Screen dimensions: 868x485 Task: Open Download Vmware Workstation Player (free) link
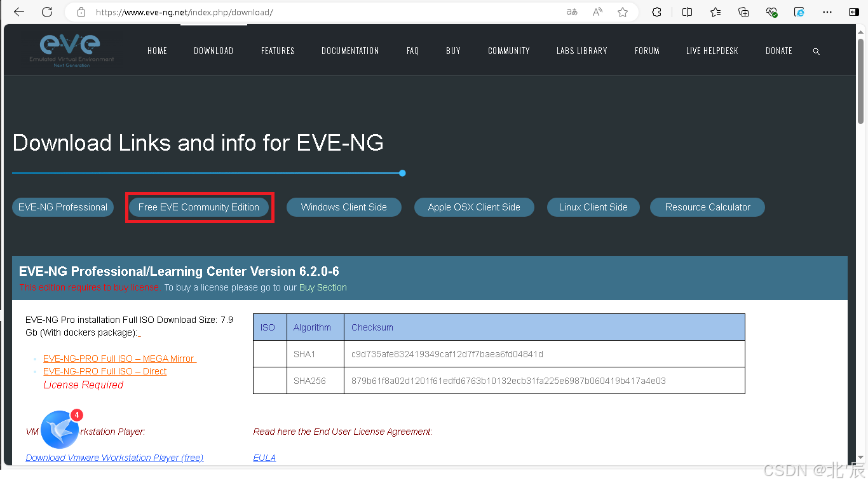(x=114, y=458)
